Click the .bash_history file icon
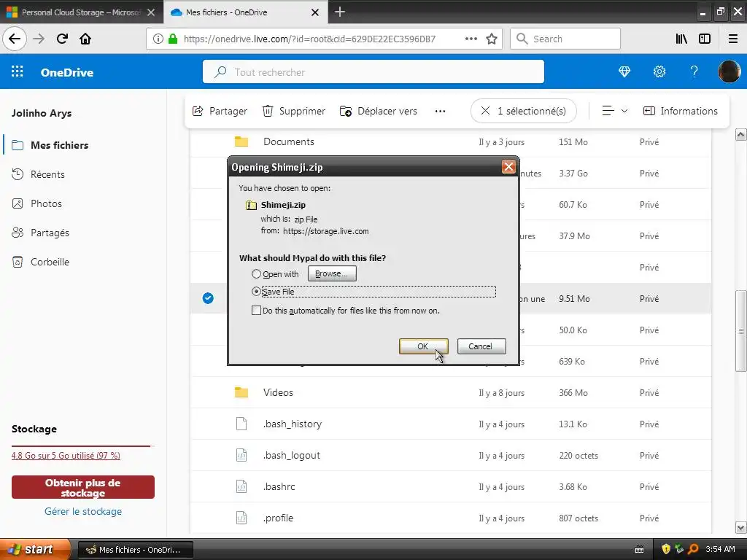 pyautogui.click(x=241, y=424)
